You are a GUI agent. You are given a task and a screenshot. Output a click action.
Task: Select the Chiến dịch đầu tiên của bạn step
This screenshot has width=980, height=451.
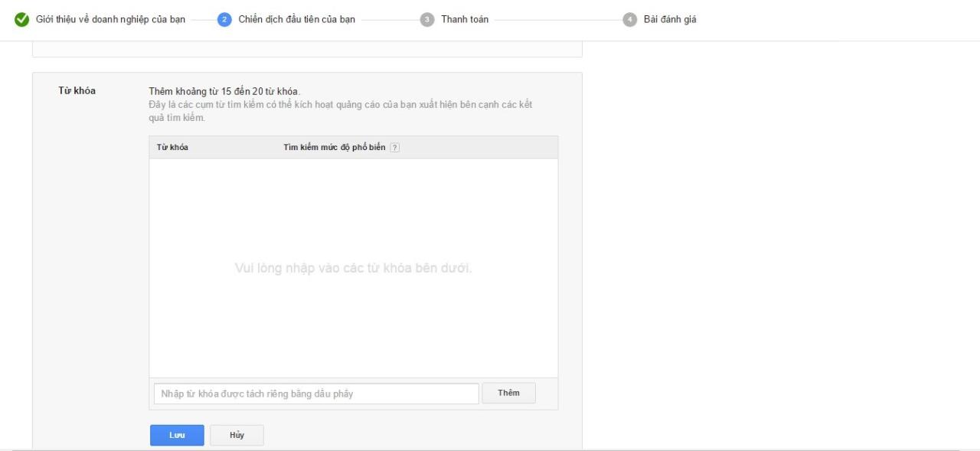click(x=296, y=20)
